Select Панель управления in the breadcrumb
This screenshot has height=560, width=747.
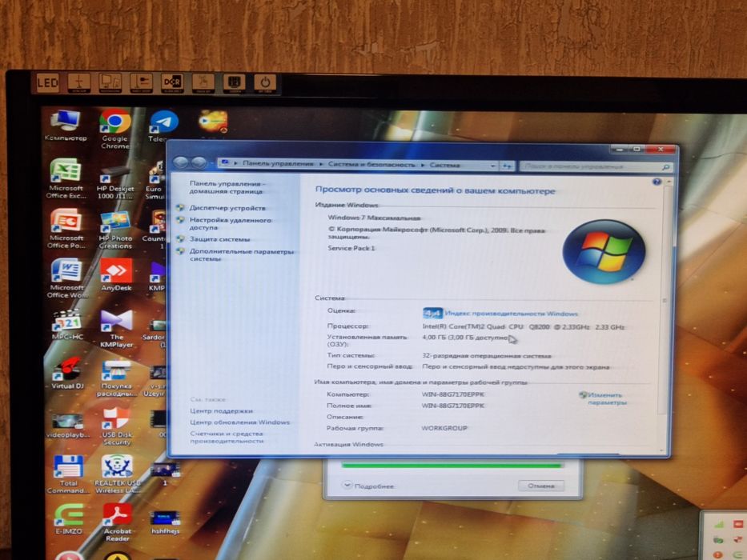(278, 163)
